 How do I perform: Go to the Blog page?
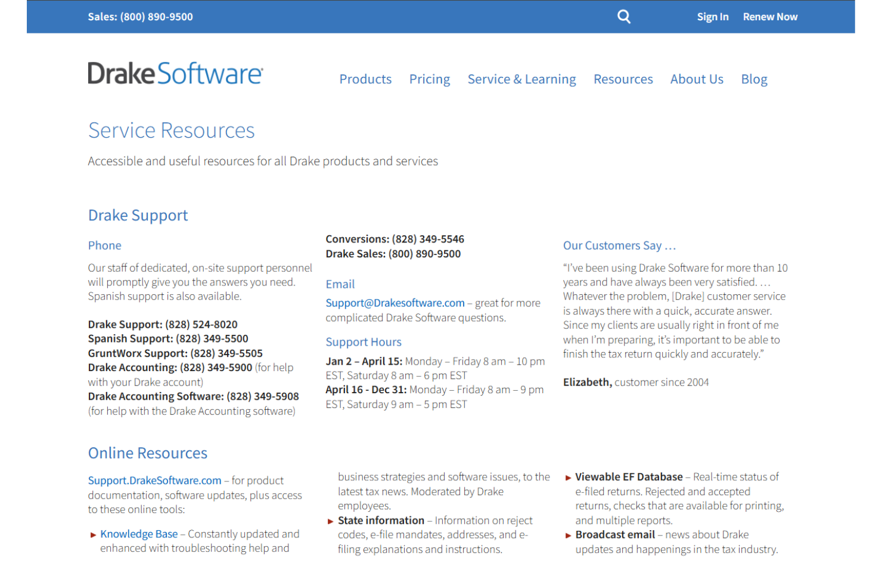754,79
